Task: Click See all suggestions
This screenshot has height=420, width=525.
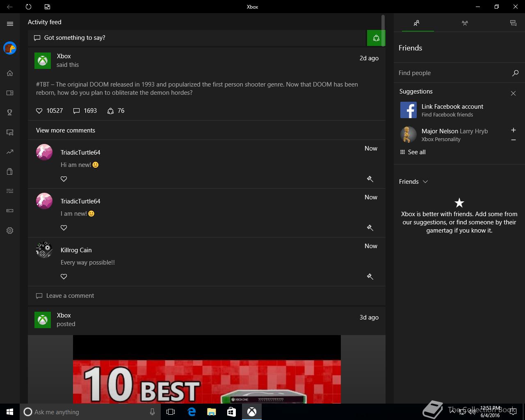Action: point(413,152)
